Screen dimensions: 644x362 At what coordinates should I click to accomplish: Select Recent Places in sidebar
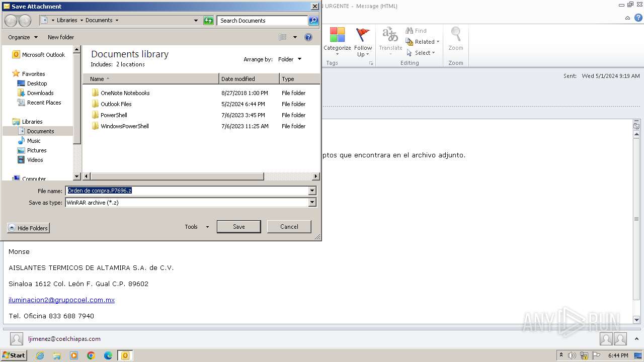click(39, 103)
